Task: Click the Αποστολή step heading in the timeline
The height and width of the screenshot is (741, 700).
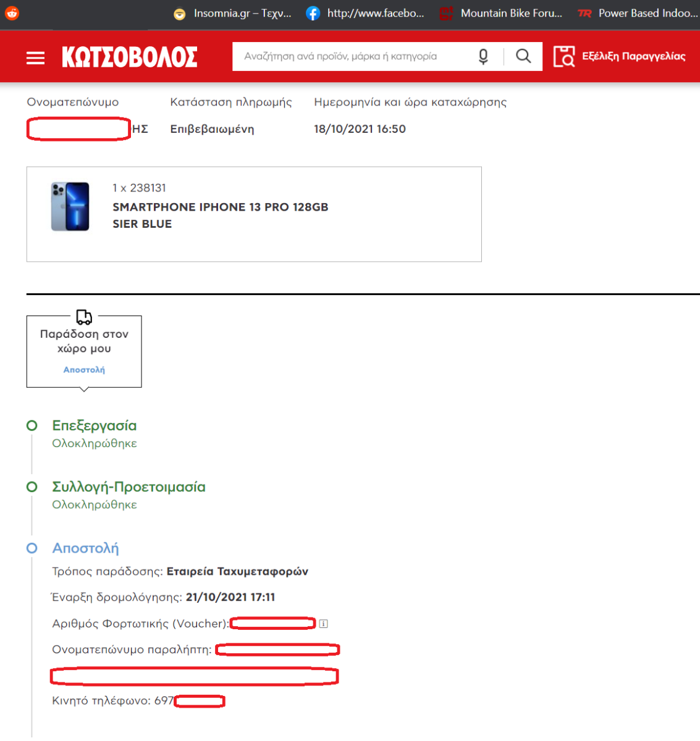Action: pyautogui.click(x=85, y=548)
